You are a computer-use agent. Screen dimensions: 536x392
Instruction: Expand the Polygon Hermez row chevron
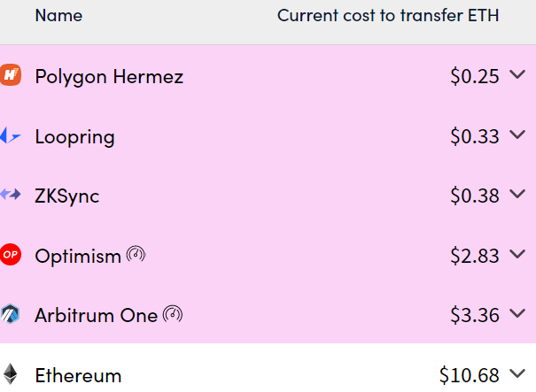click(x=518, y=76)
